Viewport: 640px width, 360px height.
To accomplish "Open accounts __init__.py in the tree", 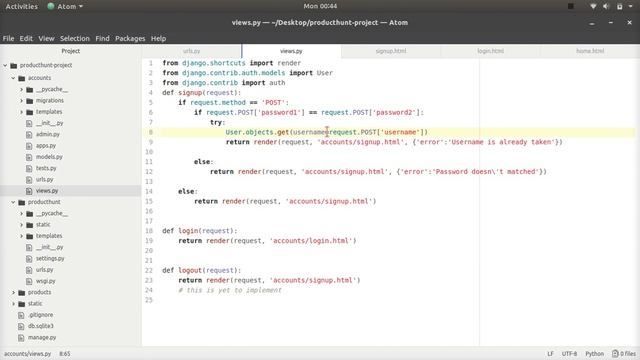I will click(49, 123).
